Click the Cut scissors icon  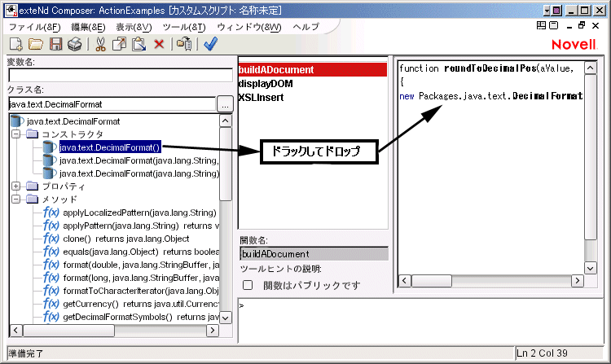(100, 44)
